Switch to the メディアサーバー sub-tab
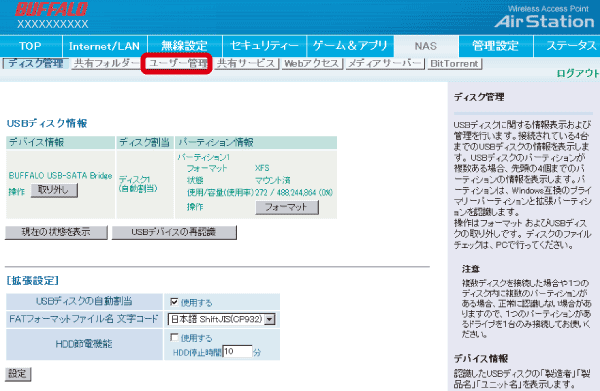 (385, 64)
